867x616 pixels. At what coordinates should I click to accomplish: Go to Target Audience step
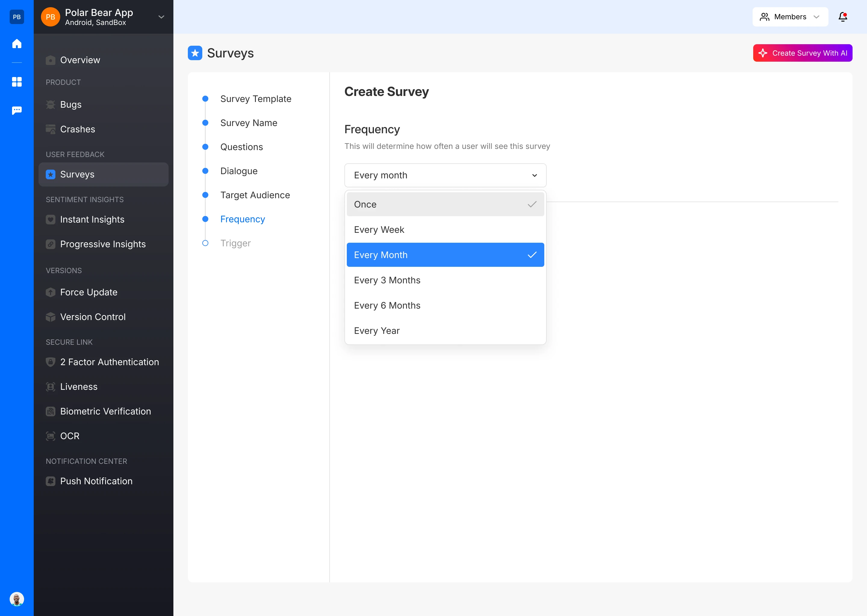(x=255, y=195)
